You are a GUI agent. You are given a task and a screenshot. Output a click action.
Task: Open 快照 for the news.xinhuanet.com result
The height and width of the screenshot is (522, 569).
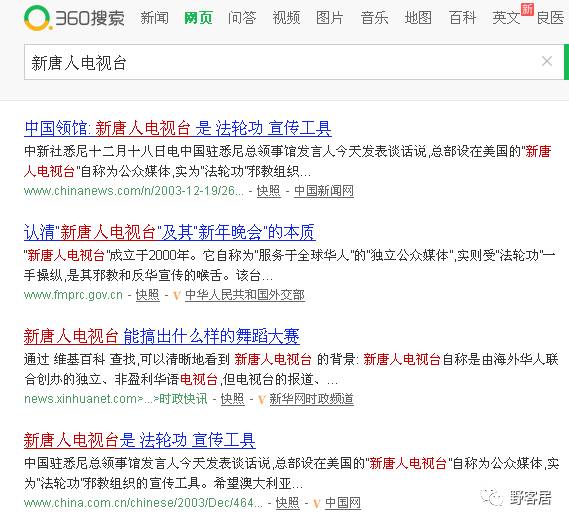click(233, 399)
